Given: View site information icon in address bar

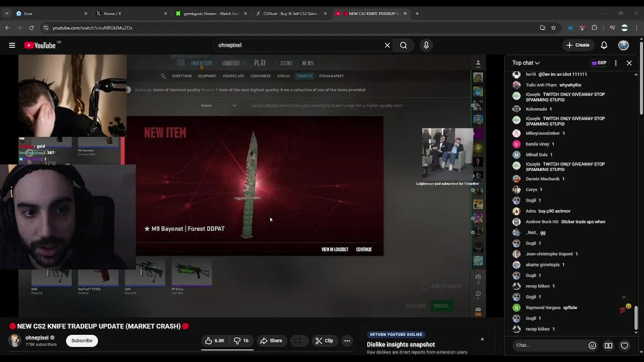Looking at the screenshot, I should point(46,28).
